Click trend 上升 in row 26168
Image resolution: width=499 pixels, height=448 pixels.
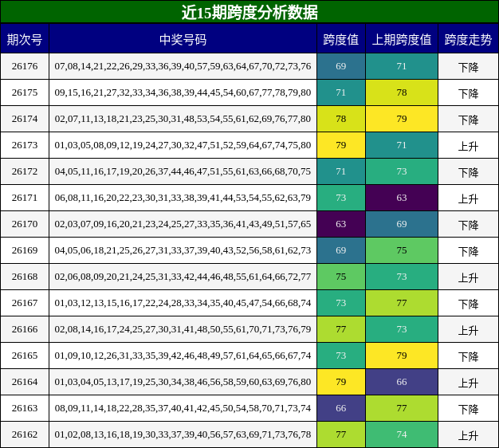click(x=468, y=277)
